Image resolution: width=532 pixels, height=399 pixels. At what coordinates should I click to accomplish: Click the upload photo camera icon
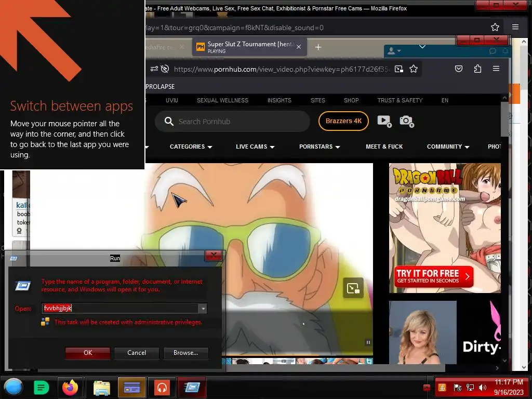coord(407,121)
